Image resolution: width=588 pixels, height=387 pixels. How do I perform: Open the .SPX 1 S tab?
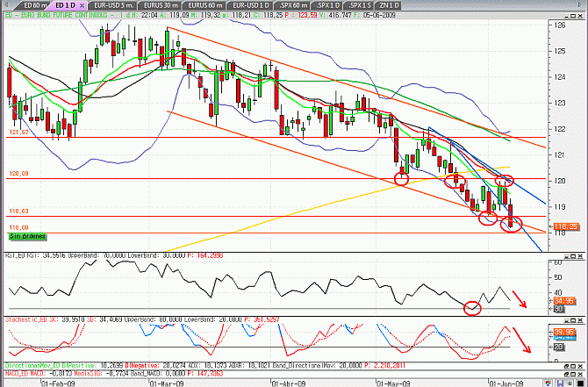[360, 5]
